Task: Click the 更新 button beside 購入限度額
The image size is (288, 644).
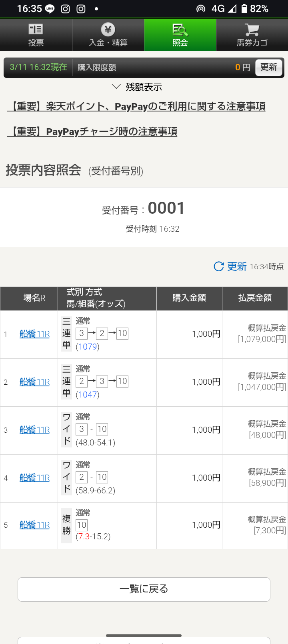Action: pyautogui.click(x=269, y=67)
